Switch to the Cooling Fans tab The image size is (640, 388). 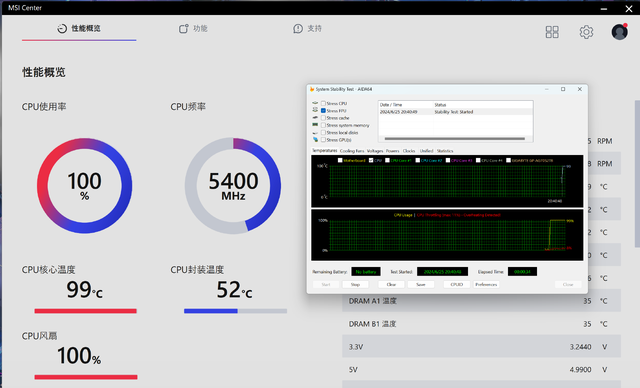pos(352,151)
